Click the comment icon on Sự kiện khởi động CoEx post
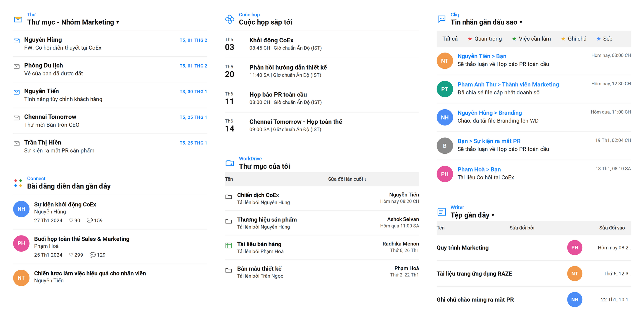The height and width of the screenshot is (334, 644). tap(90, 221)
